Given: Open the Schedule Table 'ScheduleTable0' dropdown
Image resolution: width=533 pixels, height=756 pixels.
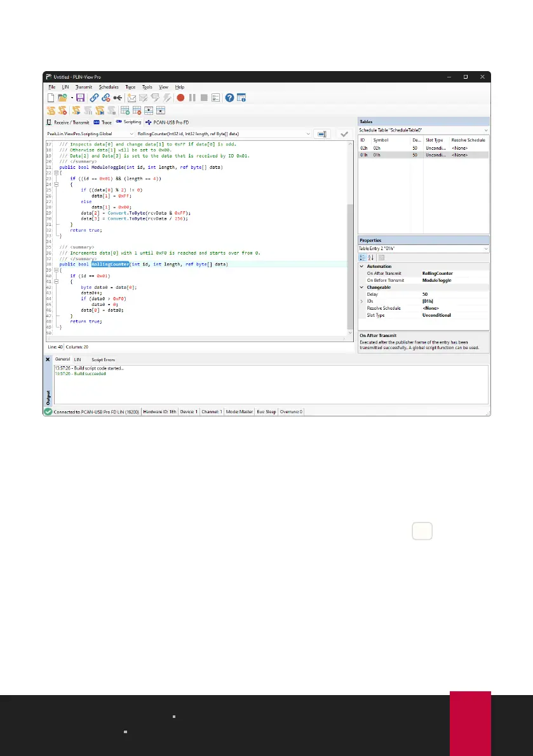Looking at the screenshot, I should tap(486, 130).
